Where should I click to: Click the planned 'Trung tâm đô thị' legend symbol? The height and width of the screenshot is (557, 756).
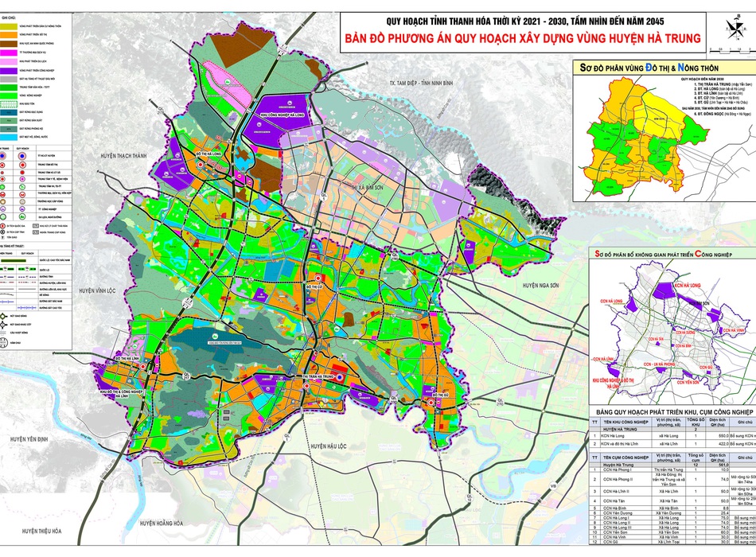[22, 165]
